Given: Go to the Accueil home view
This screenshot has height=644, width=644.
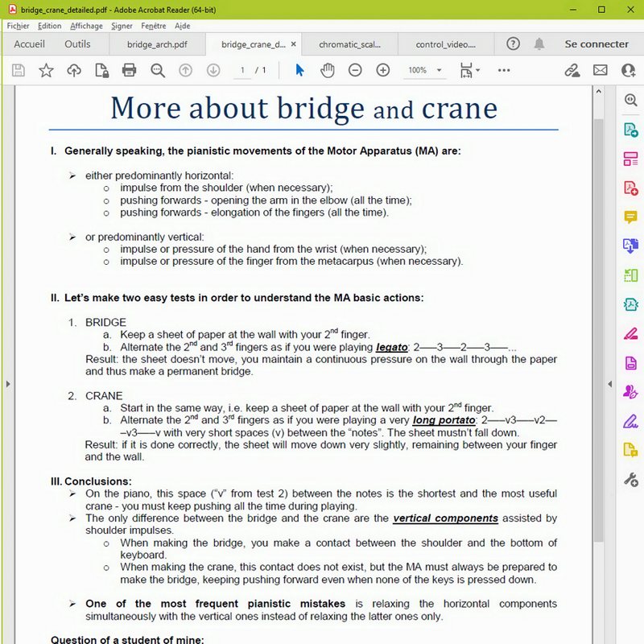Looking at the screenshot, I should (x=30, y=44).
